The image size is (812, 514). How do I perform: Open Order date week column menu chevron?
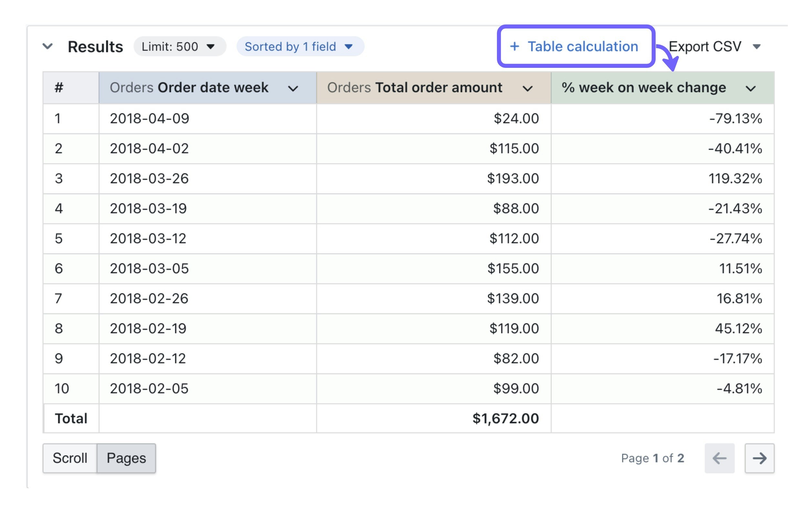pyautogui.click(x=293, y=88)
